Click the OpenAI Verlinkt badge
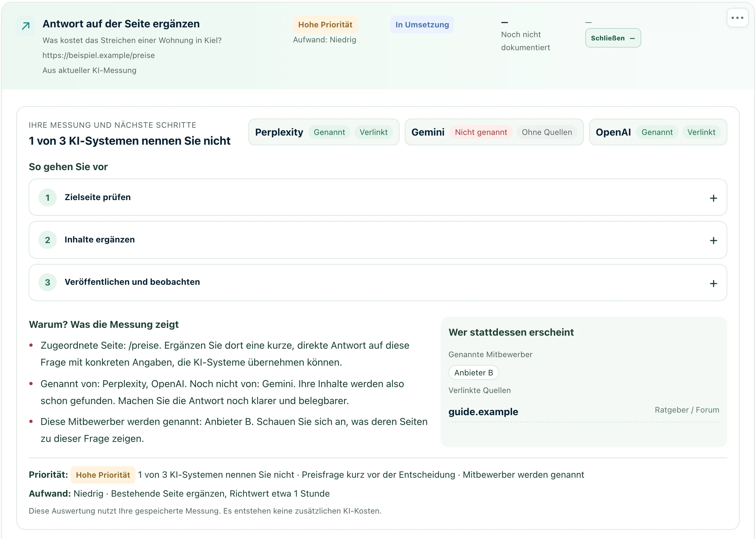This screenshot has width=756, height=539. click(701, 132)
